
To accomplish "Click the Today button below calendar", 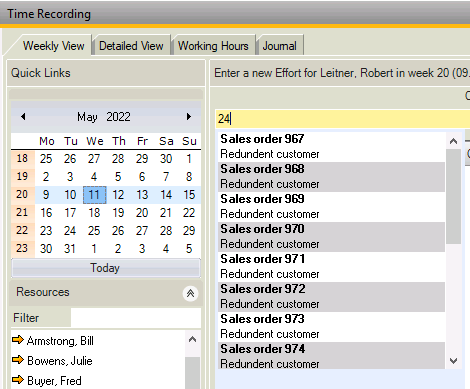I will (x=106, y=268).
